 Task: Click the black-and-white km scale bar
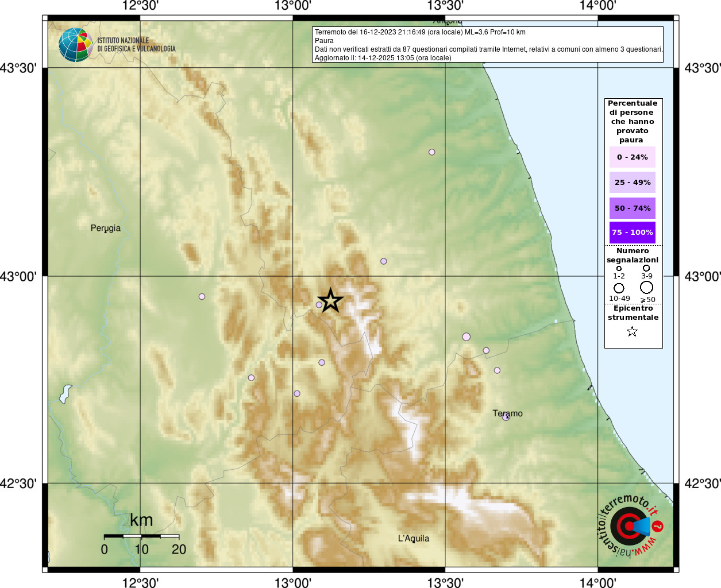pos(141,536)
